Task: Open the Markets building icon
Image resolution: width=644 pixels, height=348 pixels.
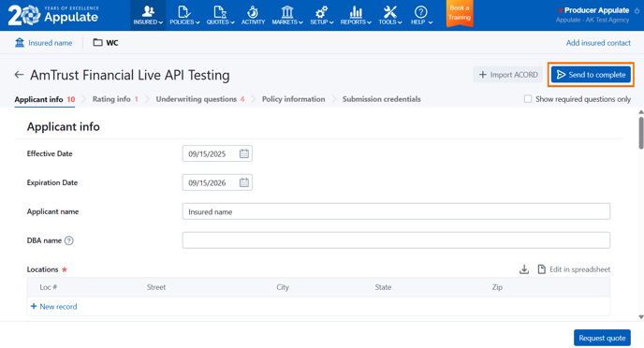Action: click(287, 11)
